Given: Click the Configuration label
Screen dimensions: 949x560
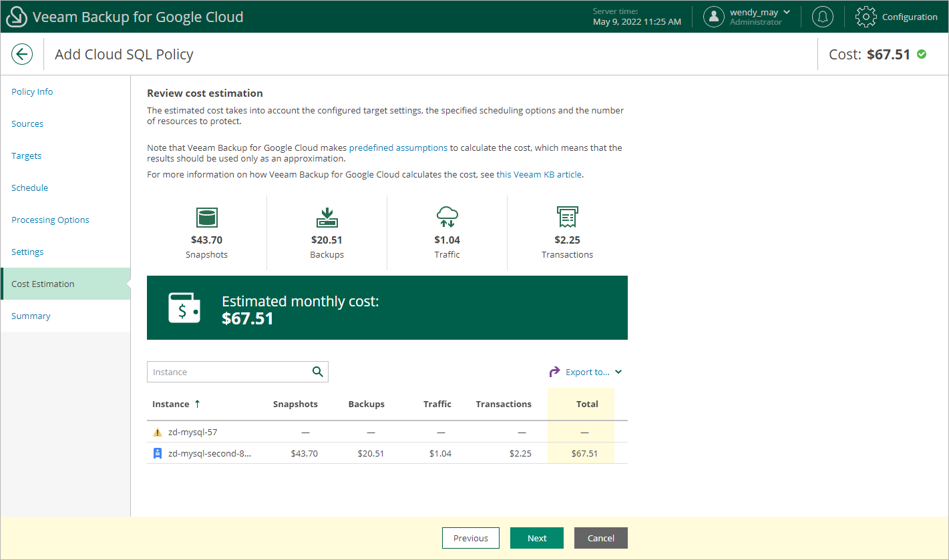Looking at the screenshot, I should coord(910,17).
